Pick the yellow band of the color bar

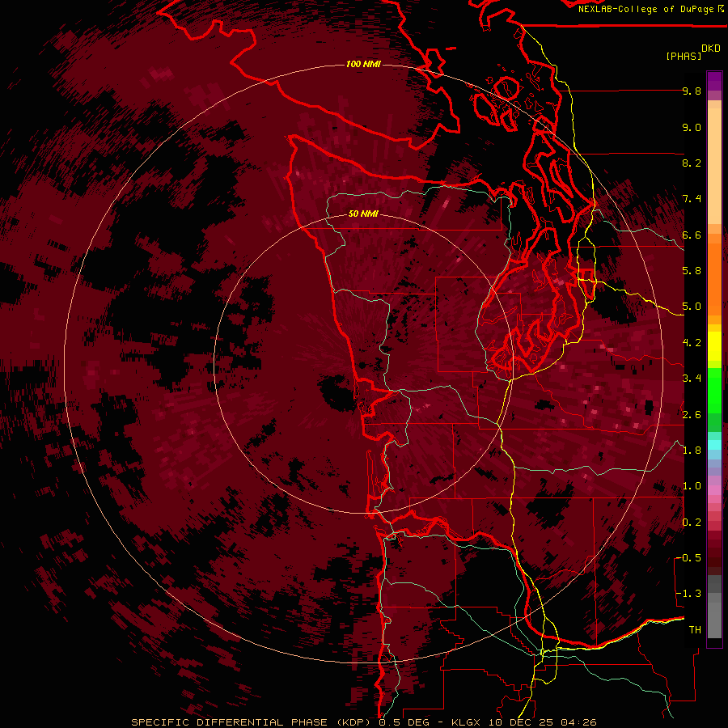(714, 346)
